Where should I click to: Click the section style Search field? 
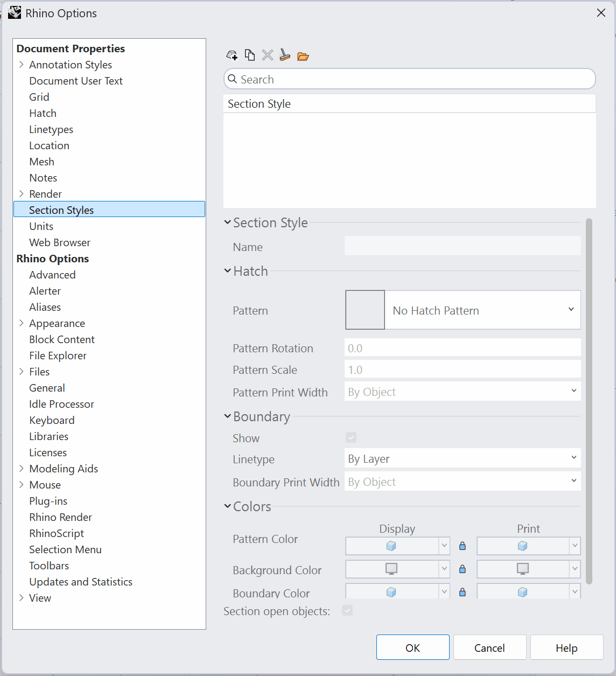[x=409, y=79]
